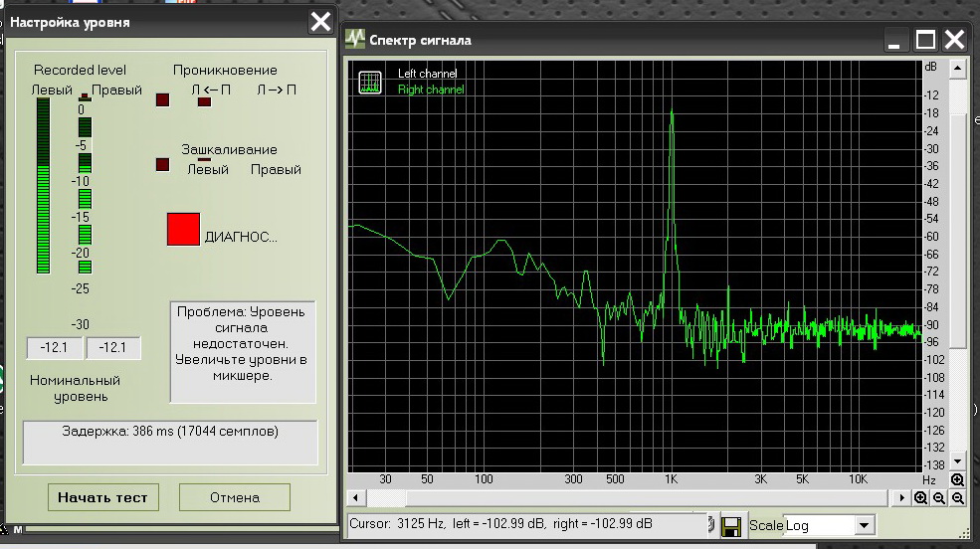This screenshot has width=980, height=549.
Task: Click the horizontal scrollbar left arrow
Action: pyautogui.click(x=355, y=498)
